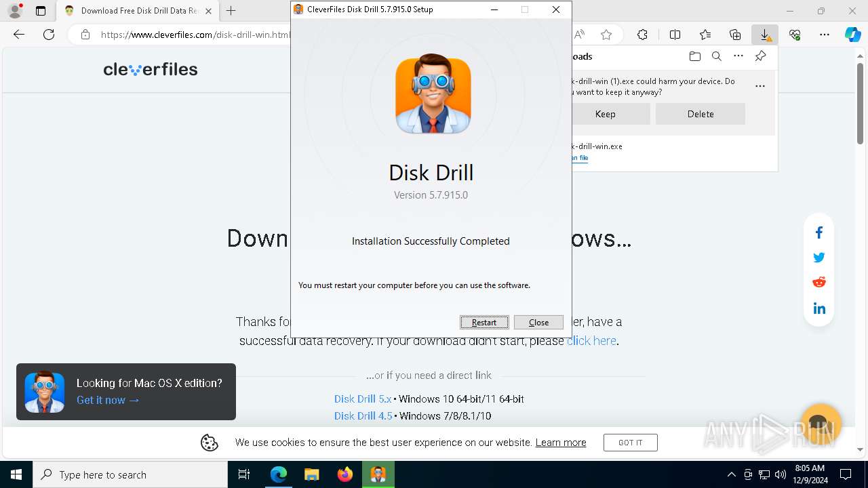868x488 pixels.
Task: Open Microsoft Edge from taskbar
Action: coord(279,474)
